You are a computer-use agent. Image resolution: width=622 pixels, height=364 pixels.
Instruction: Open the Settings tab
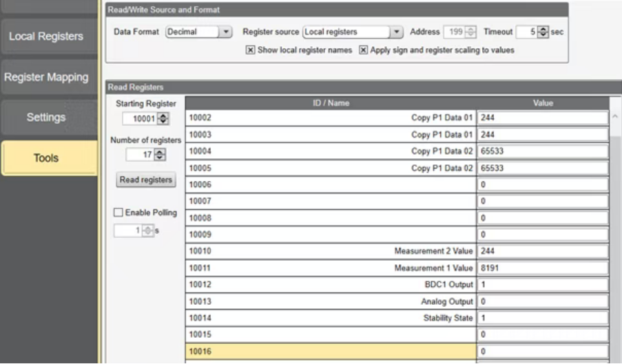tap(46, 118)
